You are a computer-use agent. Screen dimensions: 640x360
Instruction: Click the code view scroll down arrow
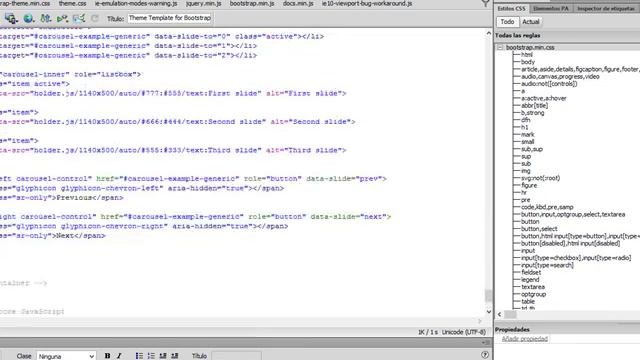coord(489,312)
